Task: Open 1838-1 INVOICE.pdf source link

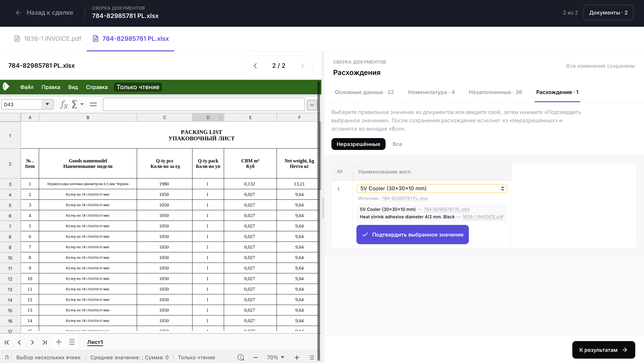Action: click(483, 217)
